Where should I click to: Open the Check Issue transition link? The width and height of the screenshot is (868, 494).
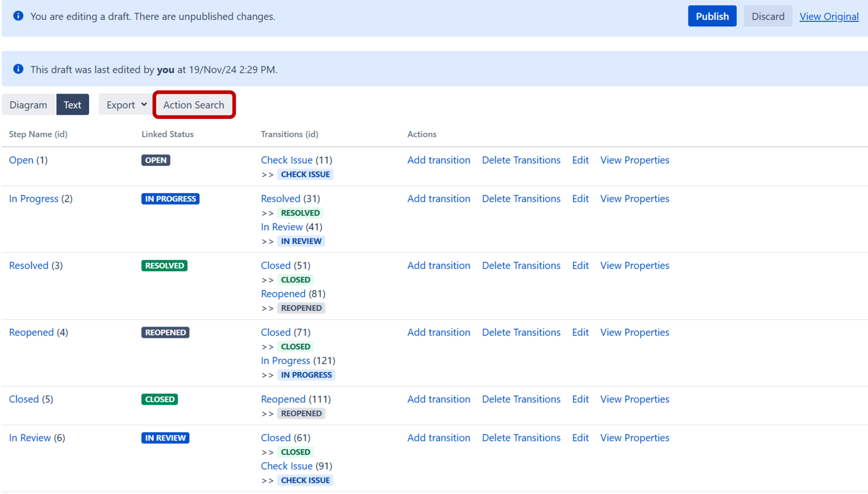coord(286,160)
